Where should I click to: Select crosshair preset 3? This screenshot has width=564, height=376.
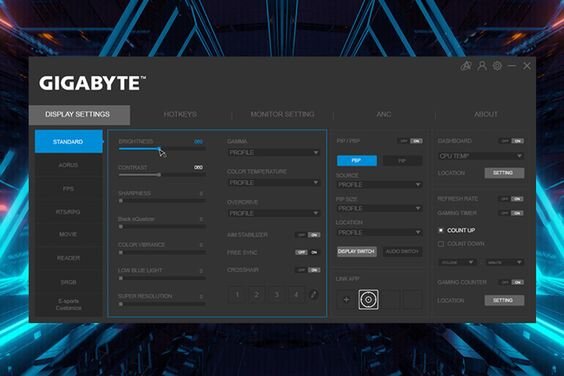tap(276, 295)
